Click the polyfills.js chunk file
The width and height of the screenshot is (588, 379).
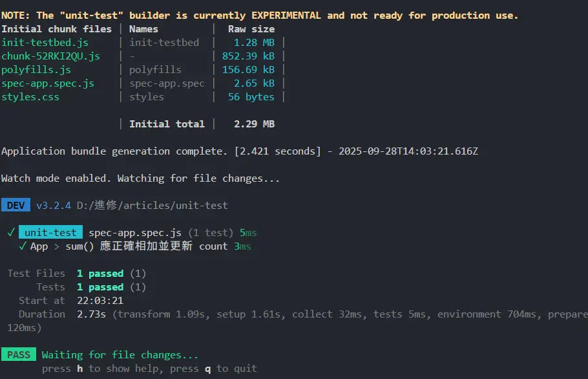pyautogui.click(x=36, y=70)
